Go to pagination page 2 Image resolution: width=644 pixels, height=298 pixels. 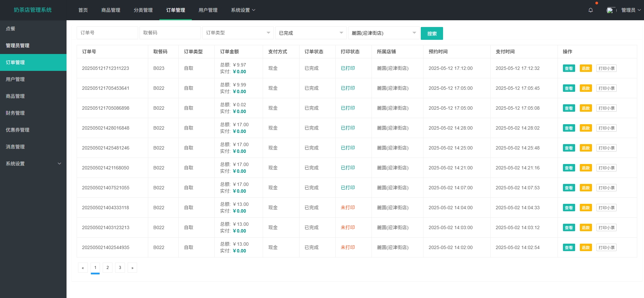point(107,268)
